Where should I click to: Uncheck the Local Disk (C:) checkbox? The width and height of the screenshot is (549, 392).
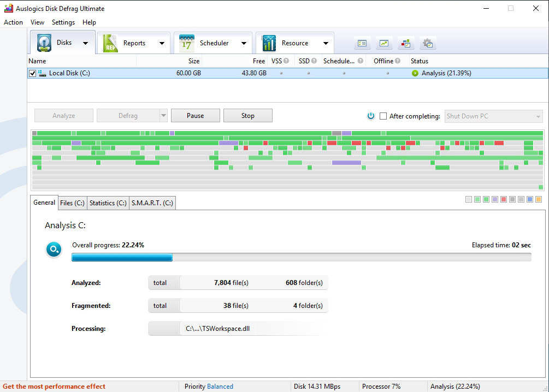(x=33, y=73)
